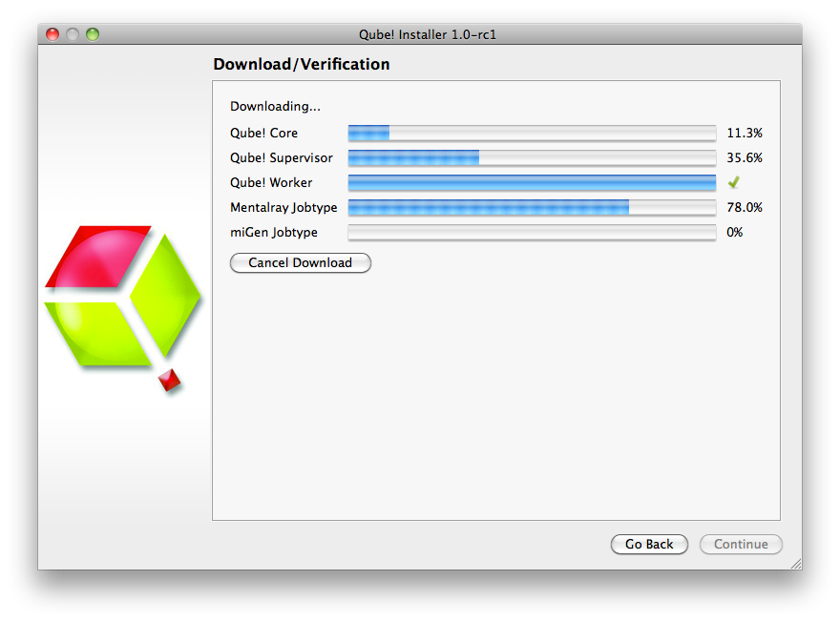Click the Qube! Core label
840x622 pixels.
pyautogui.click(x=263, y=133)
